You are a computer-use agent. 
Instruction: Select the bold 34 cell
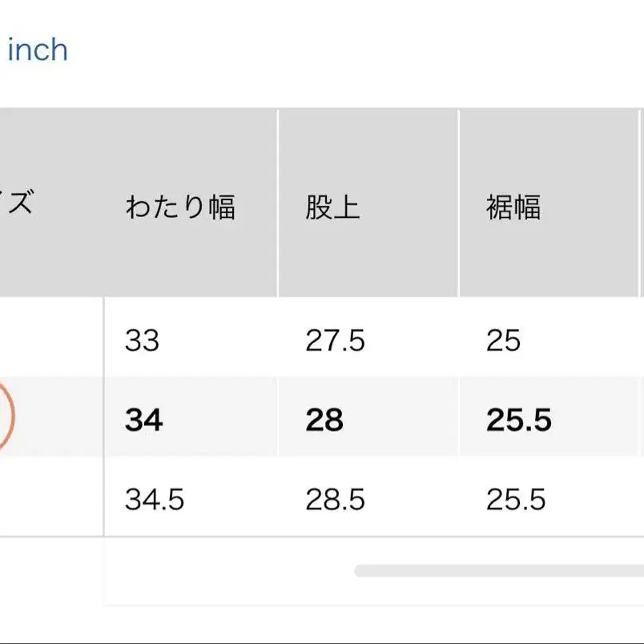(x=144, y=420)
